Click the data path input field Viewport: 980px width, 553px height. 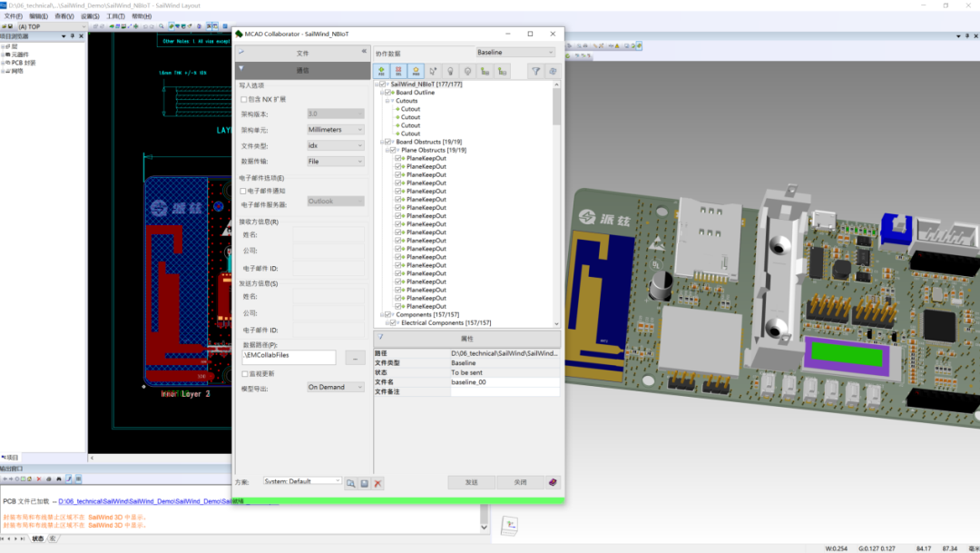[289, 357]
